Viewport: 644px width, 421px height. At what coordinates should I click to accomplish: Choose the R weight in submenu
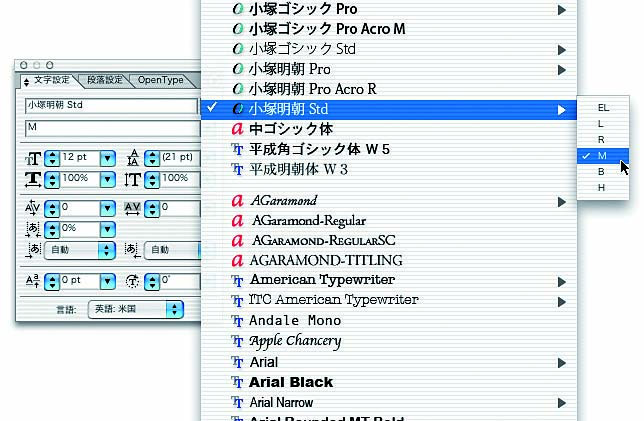pos(603,140)
